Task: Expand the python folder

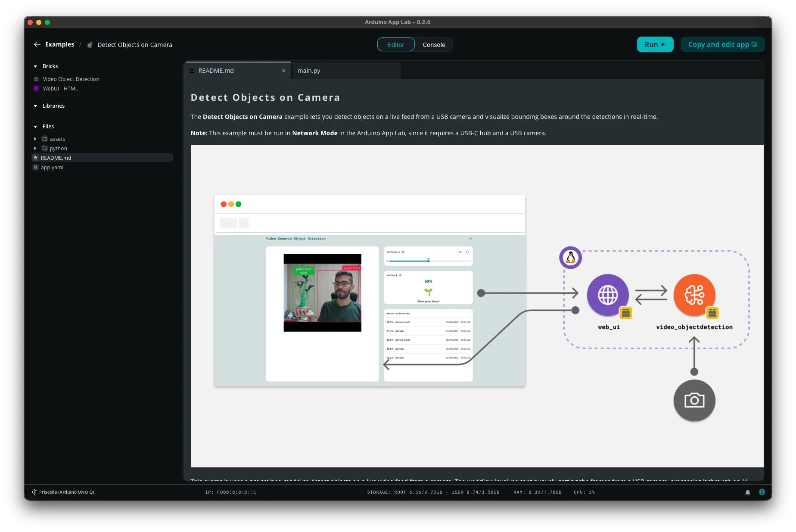Action: (35, 149)
